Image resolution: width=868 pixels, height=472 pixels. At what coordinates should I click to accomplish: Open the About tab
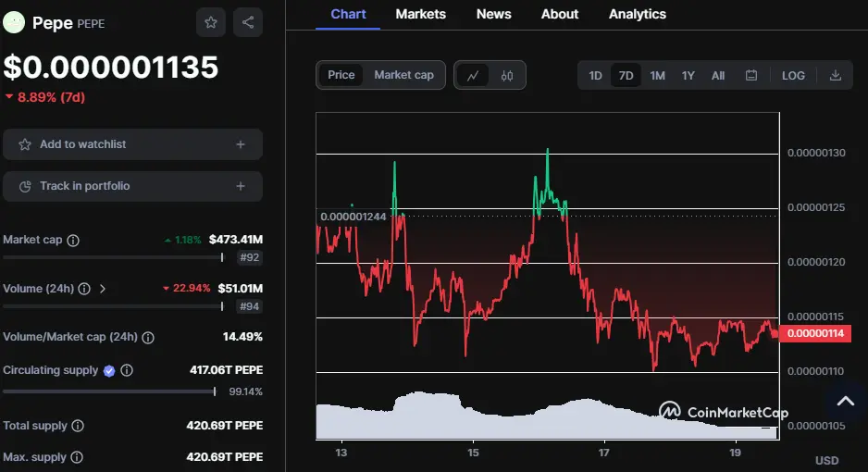point(560,15)
